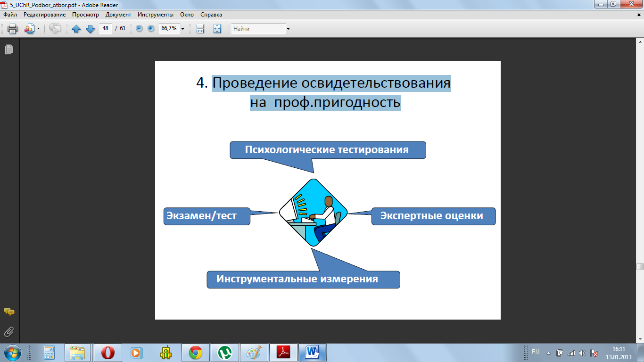644x362 pixels.
Task: Go to previous page with up arrow
Action: tap(76, 29)
